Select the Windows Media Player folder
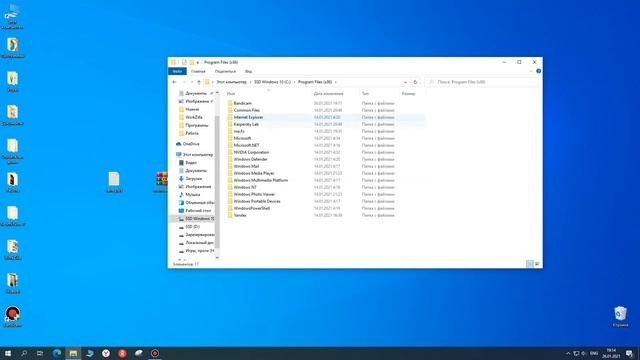The width and height of the screenshot is (640, 360). coord(253,173)
